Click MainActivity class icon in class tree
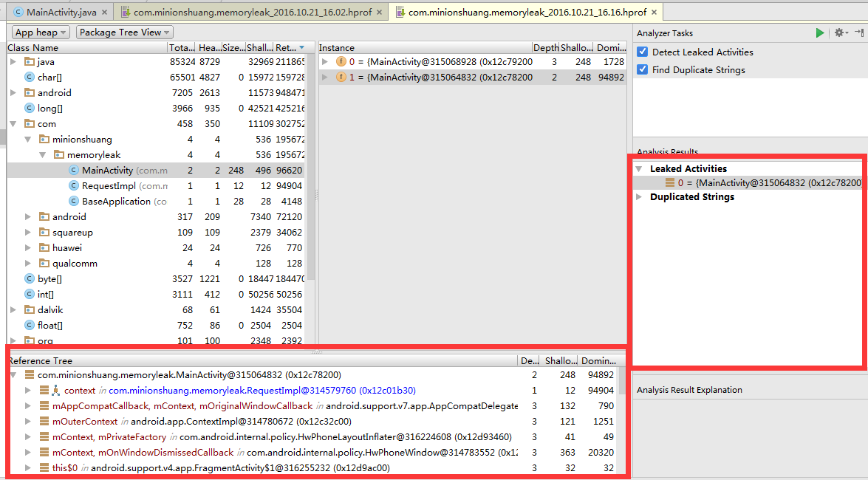This screenshot has height=480, width=868. [x=74, y=171]
